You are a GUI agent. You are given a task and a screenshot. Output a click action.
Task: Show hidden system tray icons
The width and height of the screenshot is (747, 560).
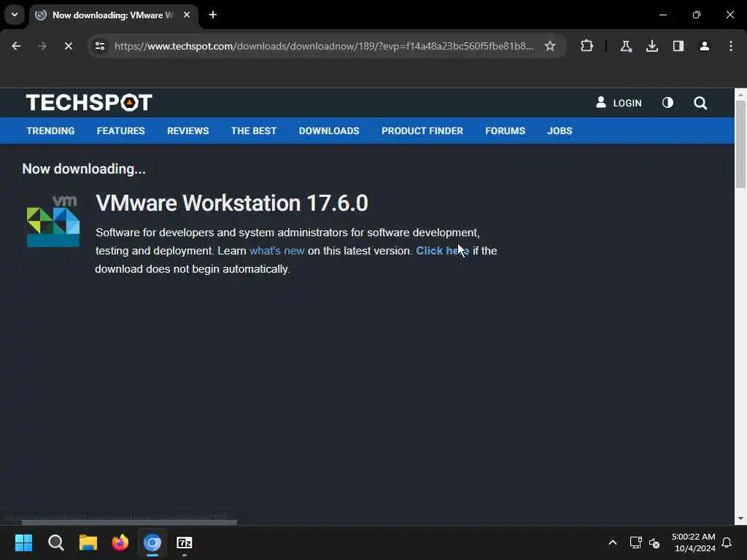(613, 542)
